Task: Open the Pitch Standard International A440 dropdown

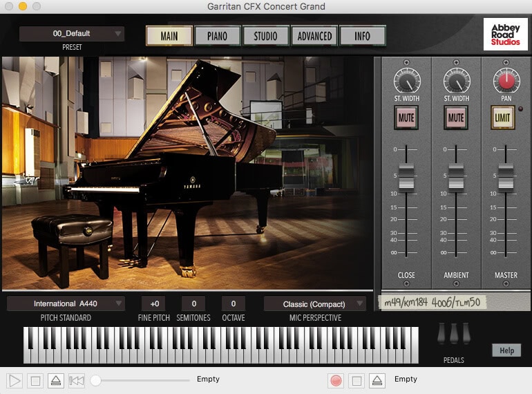Action: click(x=66, y=303)
